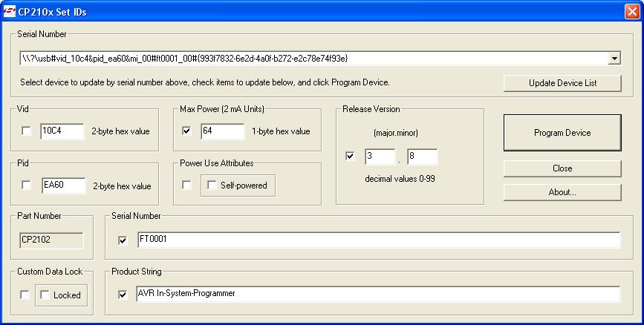
Task: Uncheck the Release Version checkbox
Action: 350,157
